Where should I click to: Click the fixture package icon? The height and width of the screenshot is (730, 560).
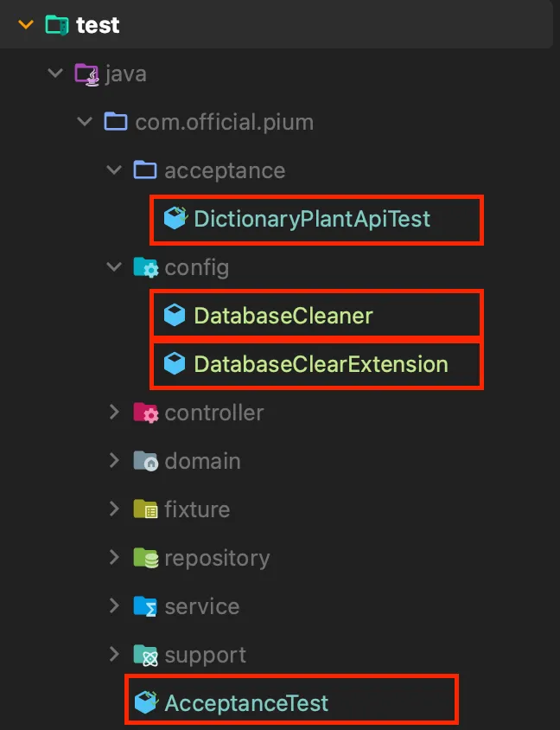click(146, 509)
